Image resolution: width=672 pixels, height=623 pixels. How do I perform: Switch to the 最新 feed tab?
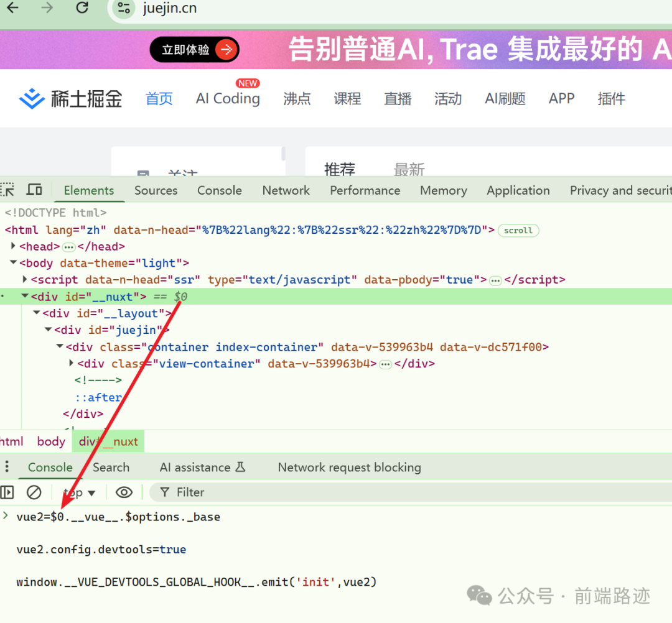tap(409, 170)
